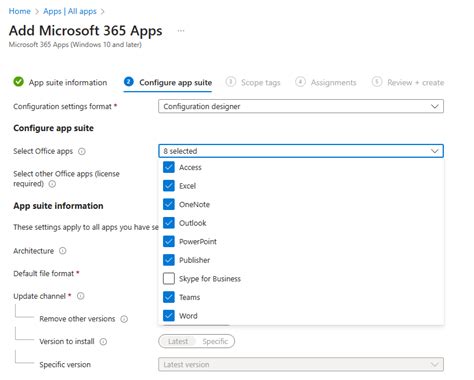Open the Architecture info tooltip icon

point(63,251)
